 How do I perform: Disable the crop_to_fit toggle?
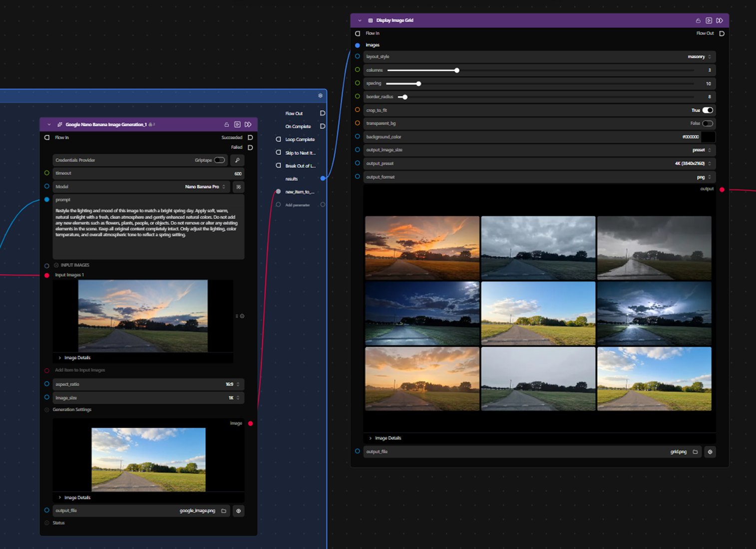coord(708,110)
